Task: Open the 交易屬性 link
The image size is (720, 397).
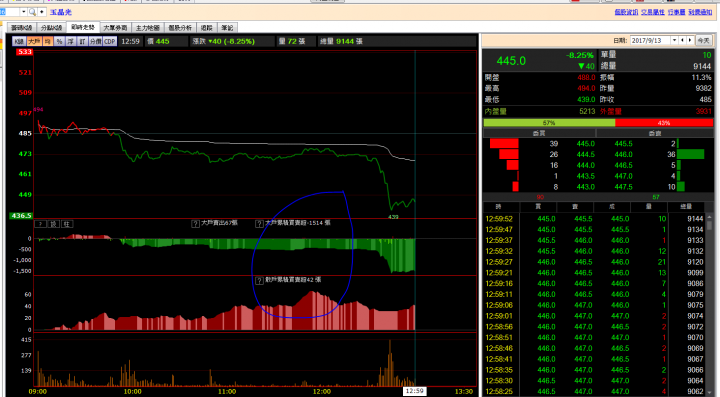Action: [652, 12]
